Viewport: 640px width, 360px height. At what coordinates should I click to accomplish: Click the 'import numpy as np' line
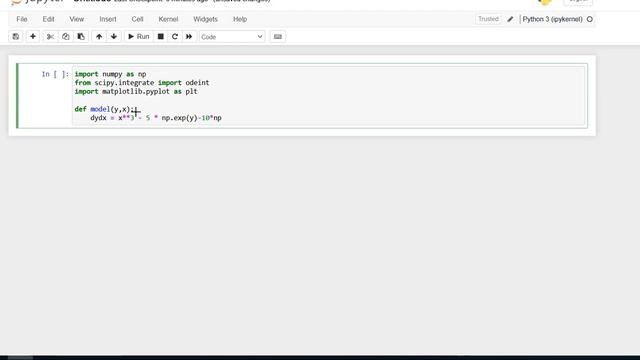[x=110, y=74]
